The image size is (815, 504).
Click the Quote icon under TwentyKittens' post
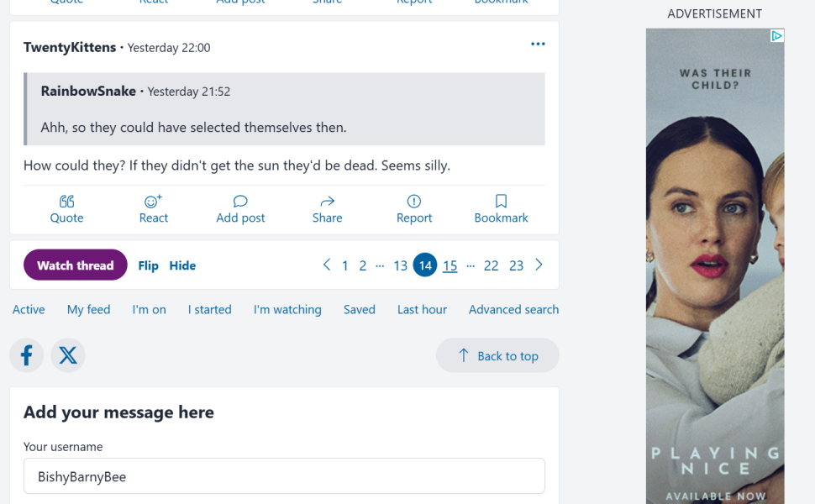tap(66, 202)
